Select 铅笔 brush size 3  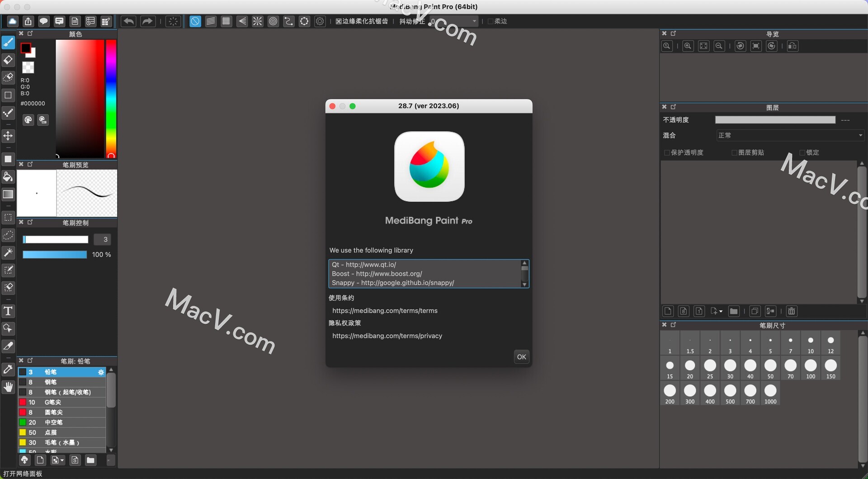pos(62,372)
